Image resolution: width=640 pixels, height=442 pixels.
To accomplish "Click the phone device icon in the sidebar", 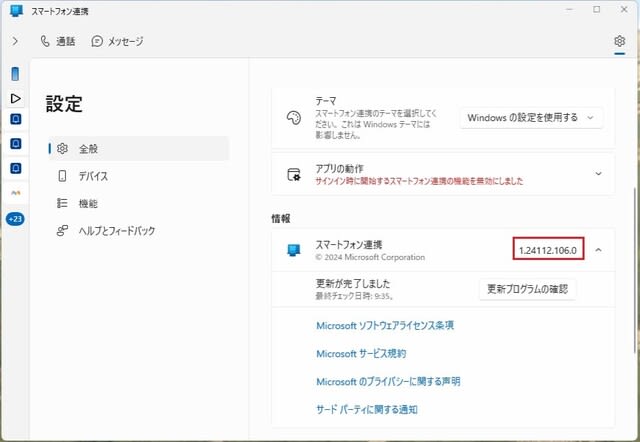I will 15,74.
